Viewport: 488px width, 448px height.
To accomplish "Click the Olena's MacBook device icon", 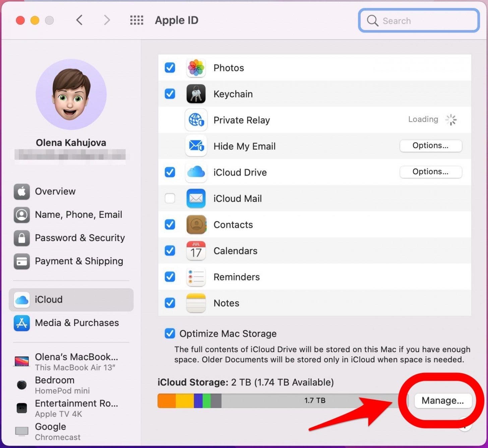I will (22, 362).
